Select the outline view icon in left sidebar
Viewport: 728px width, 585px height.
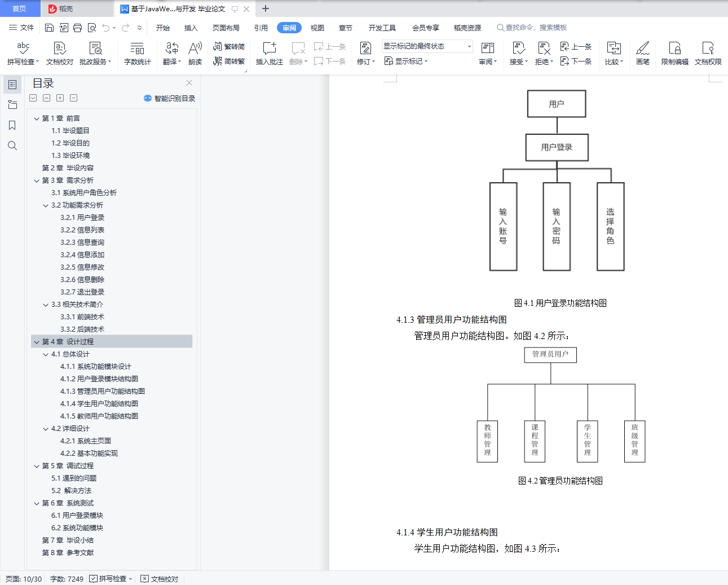(12, 85)
